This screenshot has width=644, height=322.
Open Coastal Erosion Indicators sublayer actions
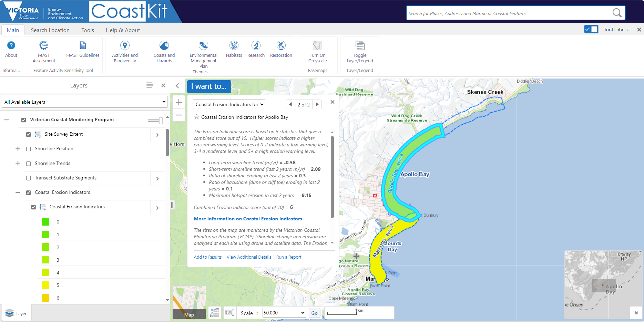click(x=157, y=208)
